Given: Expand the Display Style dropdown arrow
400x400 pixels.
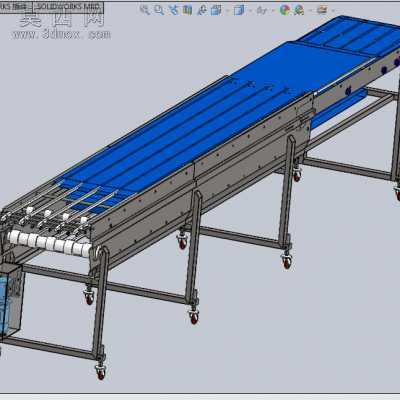Looking at the screenshot, I should tap(250, 11).
